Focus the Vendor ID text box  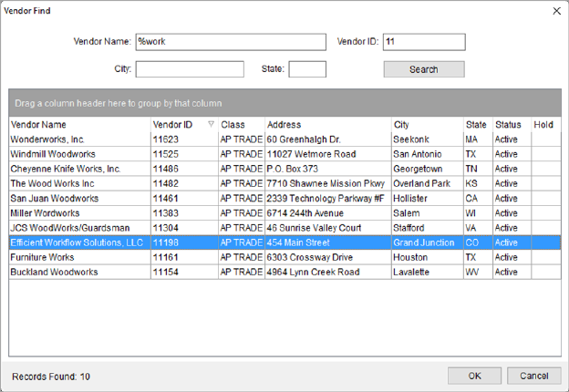click(424, 42)
